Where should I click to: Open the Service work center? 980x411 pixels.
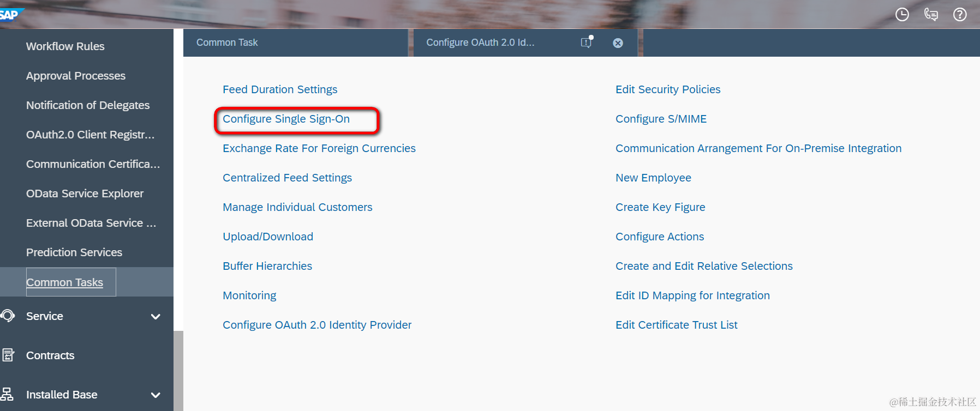(x=45, y=316)
